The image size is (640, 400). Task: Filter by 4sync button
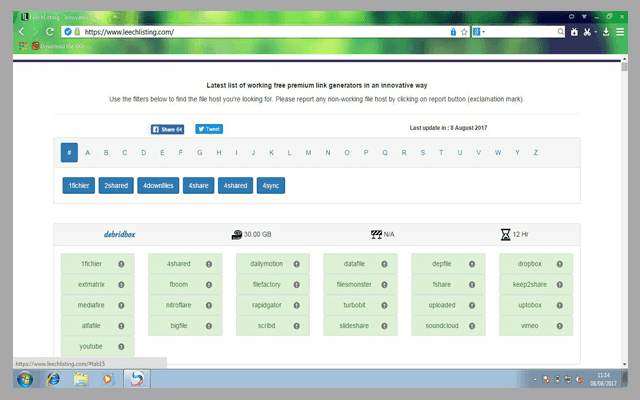[x=271, y=186]
